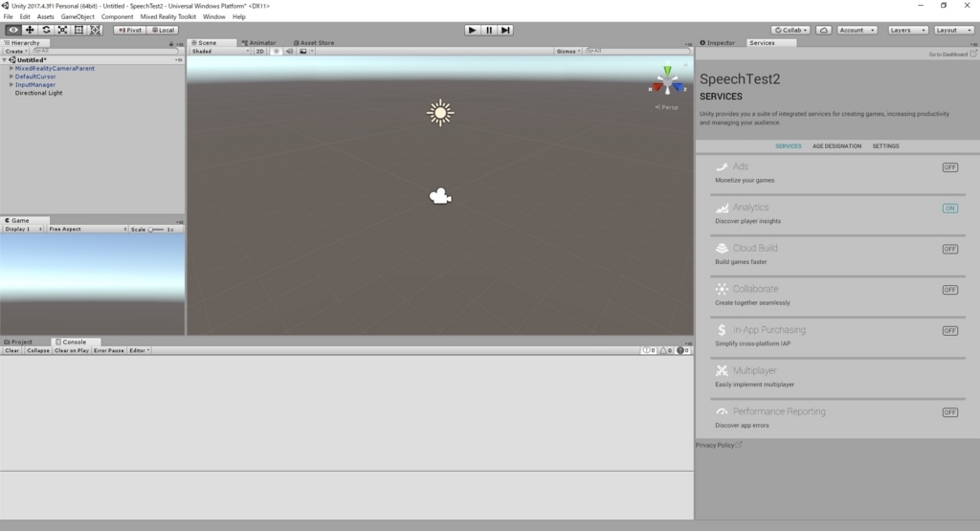Open Hierarchy Create dropdown
980x531 pixels.
[x=16, y=52]
